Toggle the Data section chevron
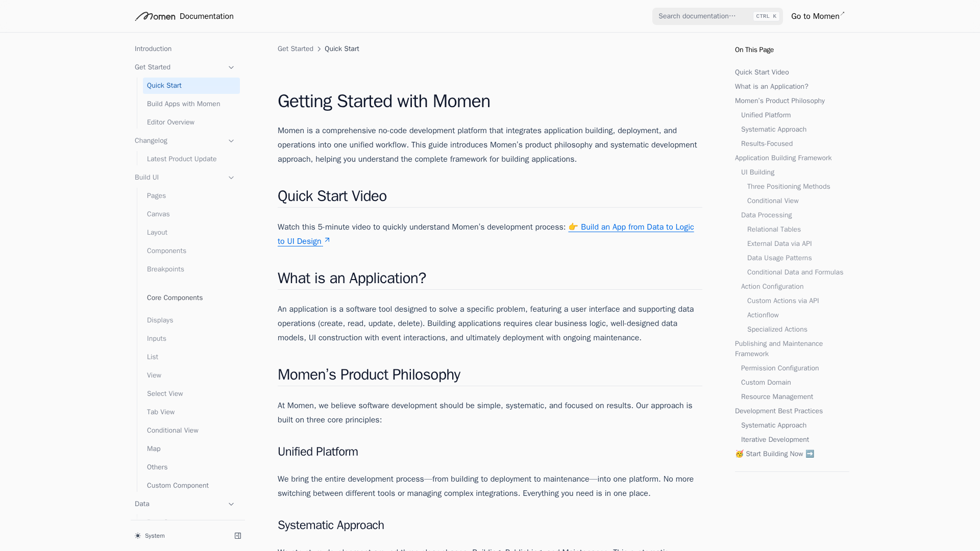 (x=231, y=504)
